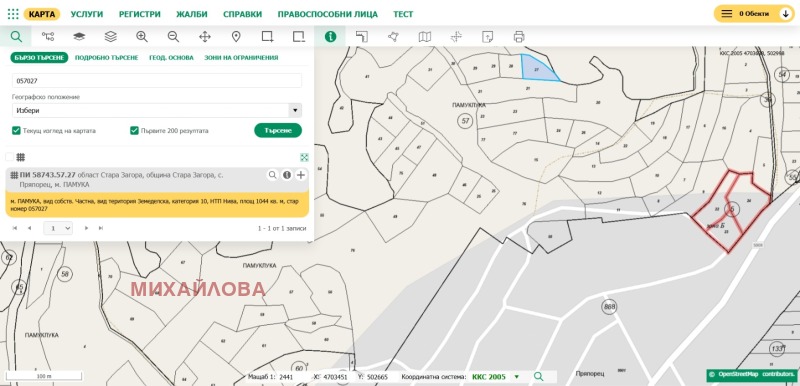Go to coordinates using bottom search icon
This screenshot has height=386, width=800.
pos(539,377)
